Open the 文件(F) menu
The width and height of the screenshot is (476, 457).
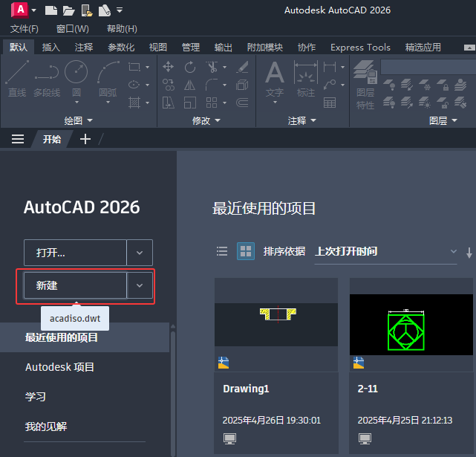pyautogui.click(x=25, y=29)
